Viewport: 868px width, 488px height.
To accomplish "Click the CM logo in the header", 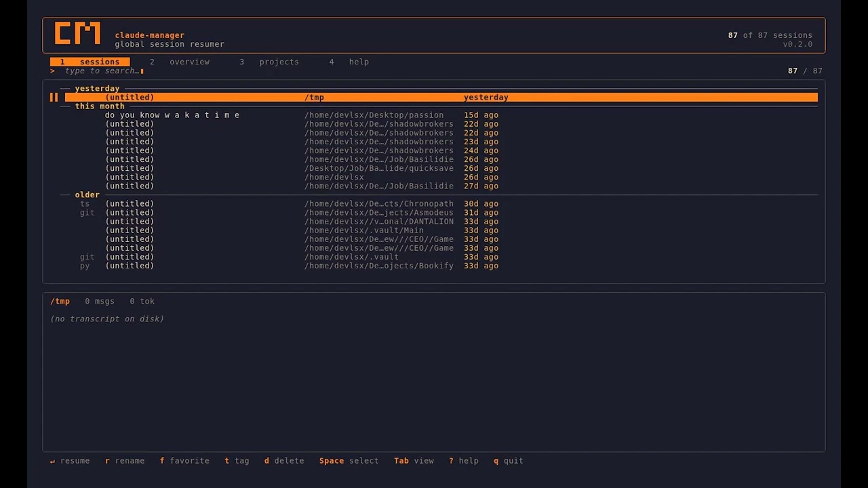I will pyautogui.click(x=77, y=33).
